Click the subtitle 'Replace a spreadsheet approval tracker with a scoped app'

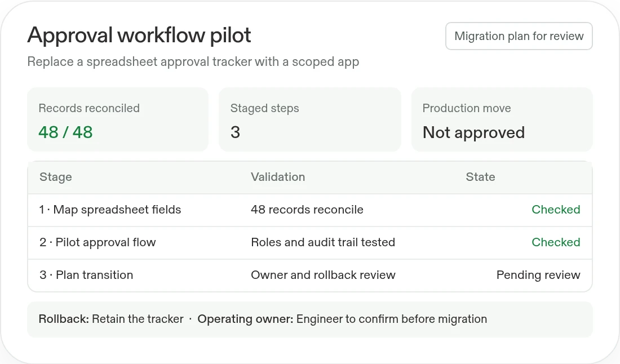[x=193, y=61]
